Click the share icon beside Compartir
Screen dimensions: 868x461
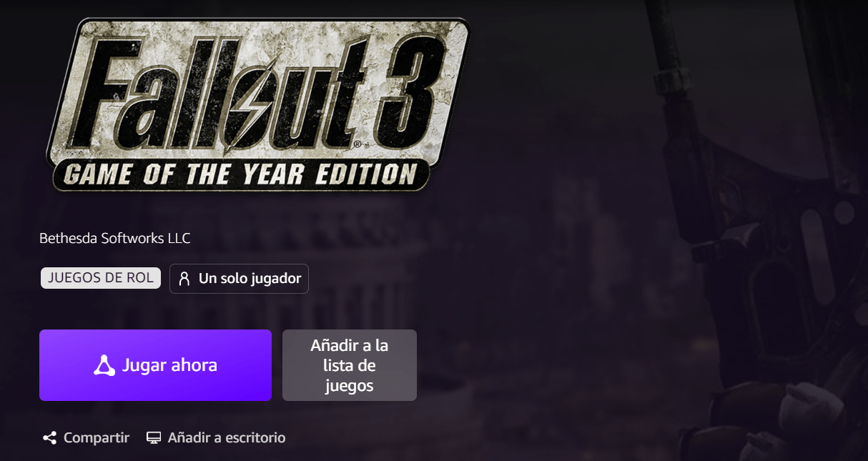point(49,437)
